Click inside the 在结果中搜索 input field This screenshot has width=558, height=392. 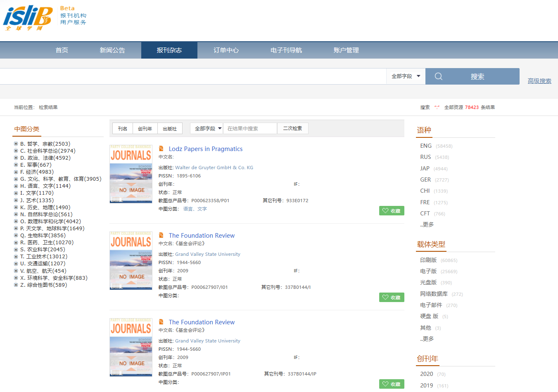[x=250, y=128]
